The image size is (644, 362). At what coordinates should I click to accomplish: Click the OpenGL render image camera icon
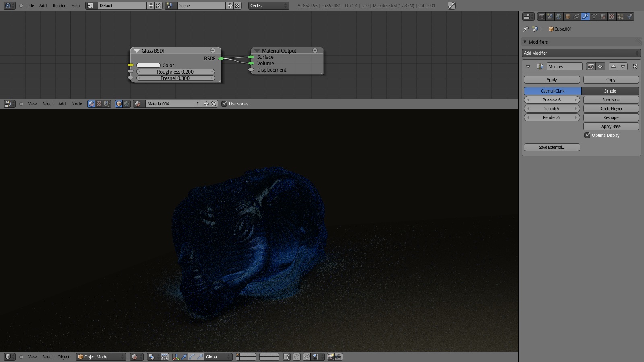[x=330, y=357]
